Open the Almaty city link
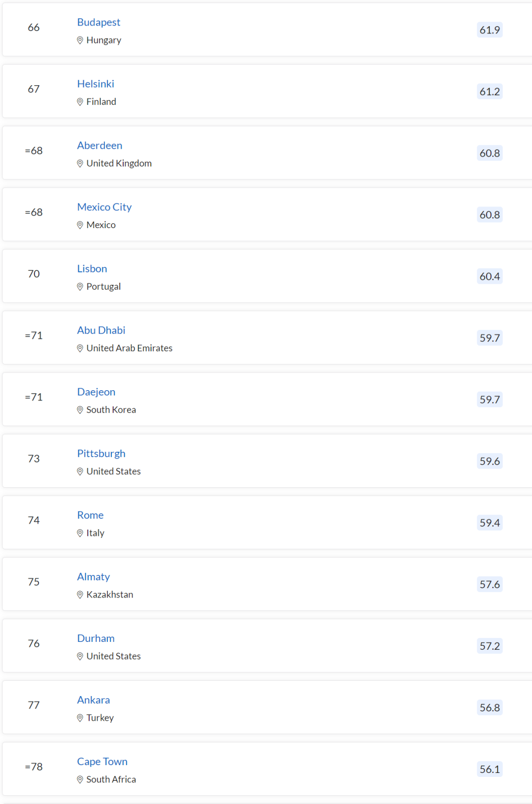Image resolution: width=532 pixels, height=804 pixels. pyautogui.click(x=94, y=576)
